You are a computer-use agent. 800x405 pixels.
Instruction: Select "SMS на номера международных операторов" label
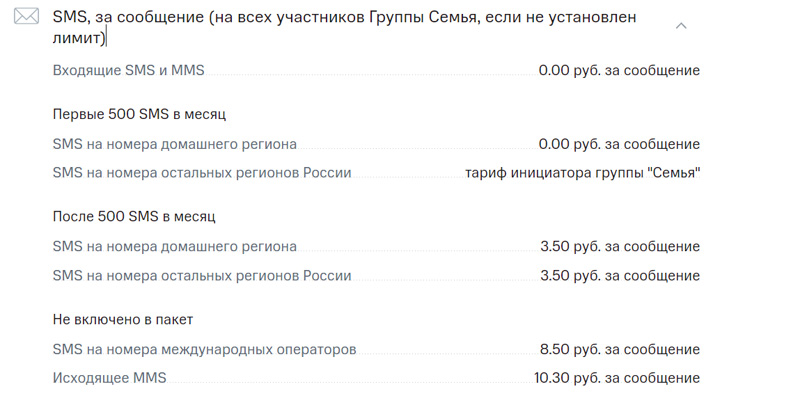[204, 349]
